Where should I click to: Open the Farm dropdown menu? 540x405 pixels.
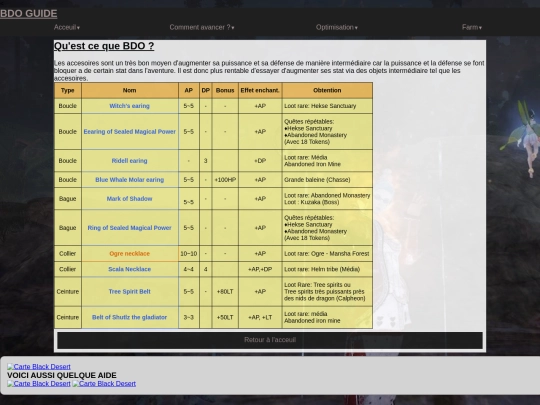[472, 27]
